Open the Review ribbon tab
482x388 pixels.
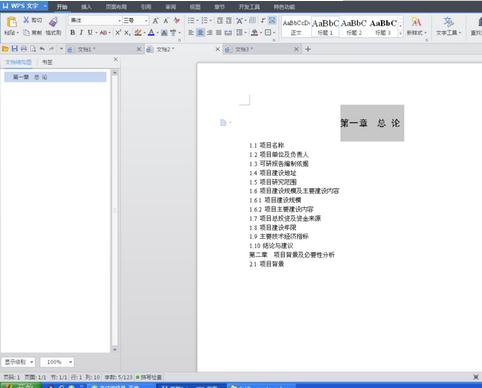pos(170,7)
